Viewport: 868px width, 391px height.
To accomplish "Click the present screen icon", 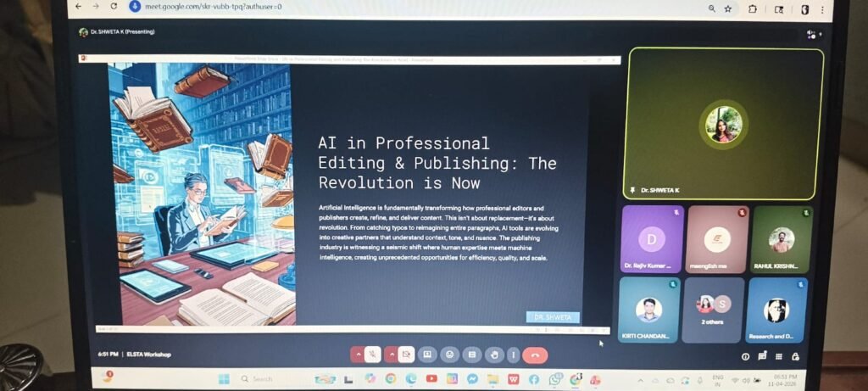I will pyautogui.click(x=428, y=355).
